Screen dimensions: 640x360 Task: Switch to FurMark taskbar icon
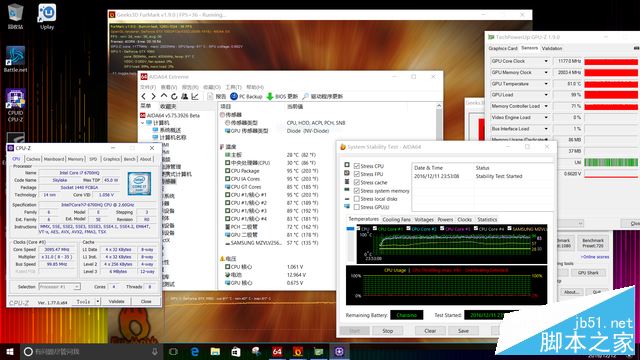tap(298, 351)
